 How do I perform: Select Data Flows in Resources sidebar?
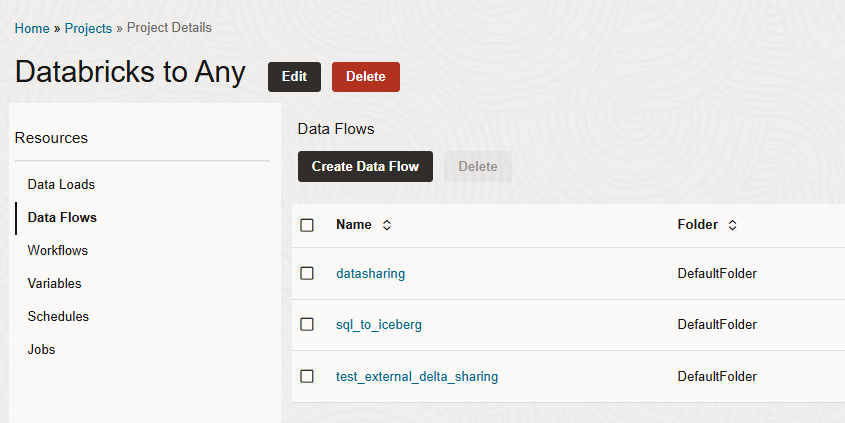62,217
